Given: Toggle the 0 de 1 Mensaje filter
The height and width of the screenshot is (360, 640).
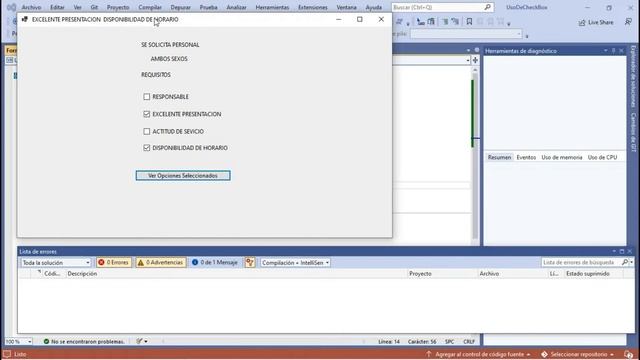Looking at the screenshot, I should point(215,262).
